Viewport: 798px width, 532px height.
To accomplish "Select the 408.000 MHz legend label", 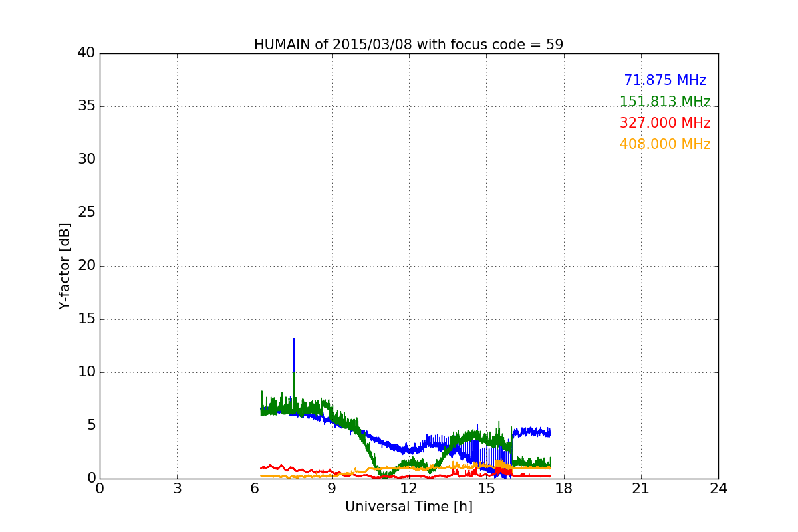I will coord(665,144).
